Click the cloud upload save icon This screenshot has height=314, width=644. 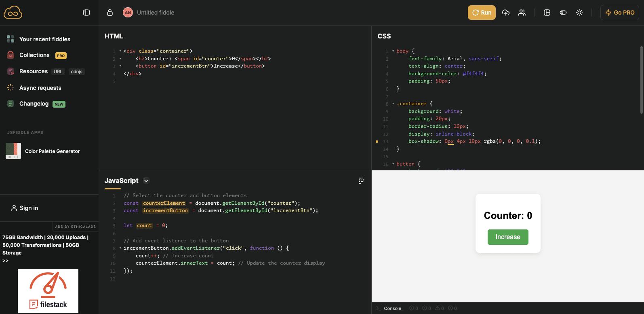point(506,13)
